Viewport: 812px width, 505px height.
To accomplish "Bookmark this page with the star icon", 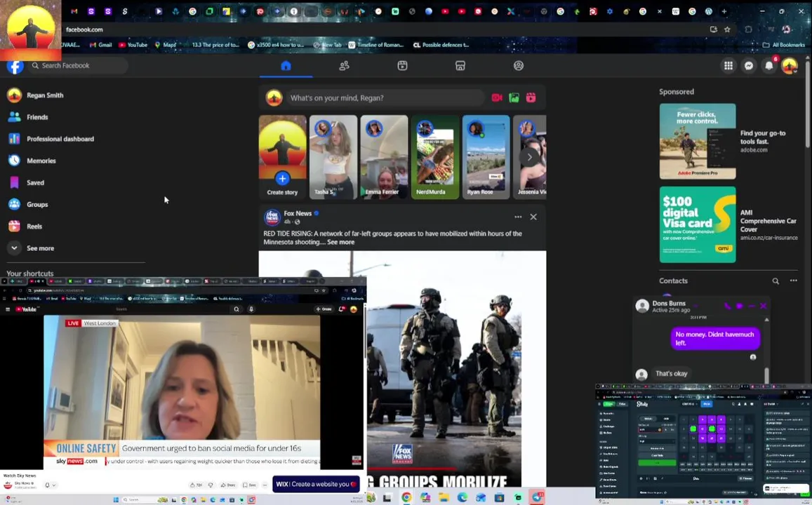I will 727,29.
